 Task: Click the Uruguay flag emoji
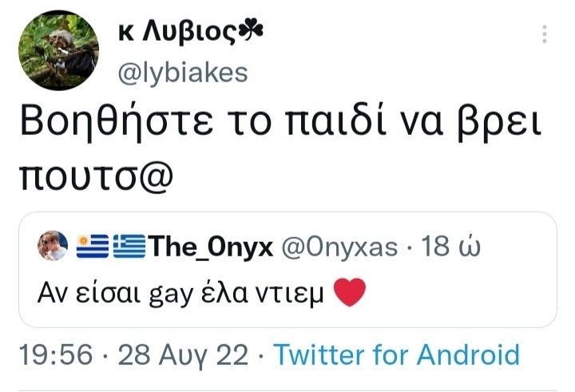coord(93,246)
